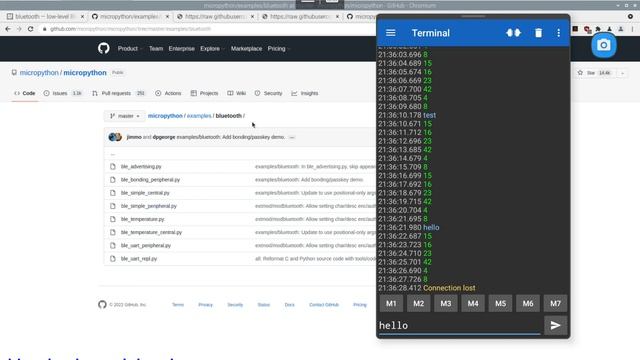Image resolution: width=640 pixels, height=360 pixels.
Task: Select the micropython/examples browser tab
Action: click(x=130, y=16)
